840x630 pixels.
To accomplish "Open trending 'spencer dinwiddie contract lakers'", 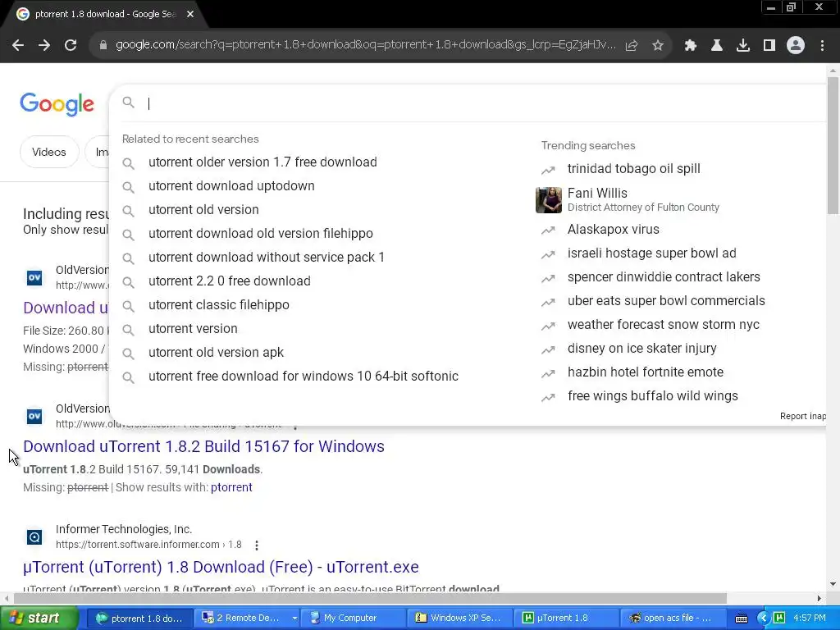I will [664, 277].
